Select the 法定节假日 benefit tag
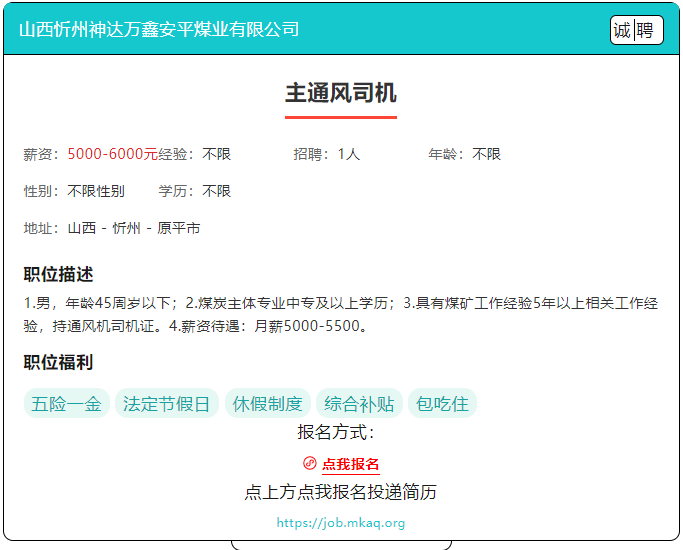This screenshot has width=683, height=550. point(166,403)
